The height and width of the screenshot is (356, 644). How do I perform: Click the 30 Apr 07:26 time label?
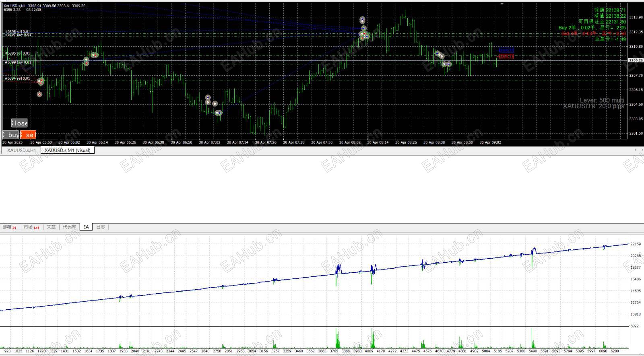266,142
